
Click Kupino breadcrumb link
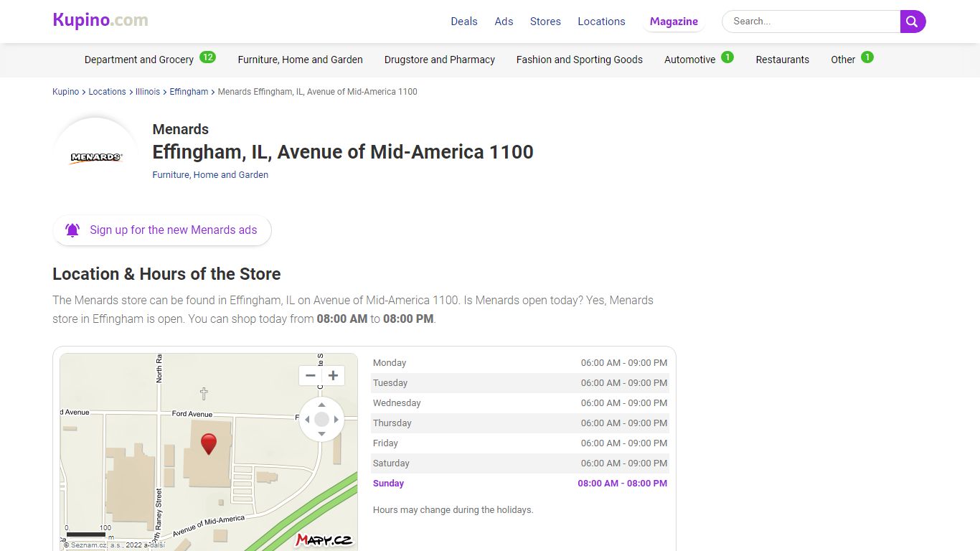66,92
